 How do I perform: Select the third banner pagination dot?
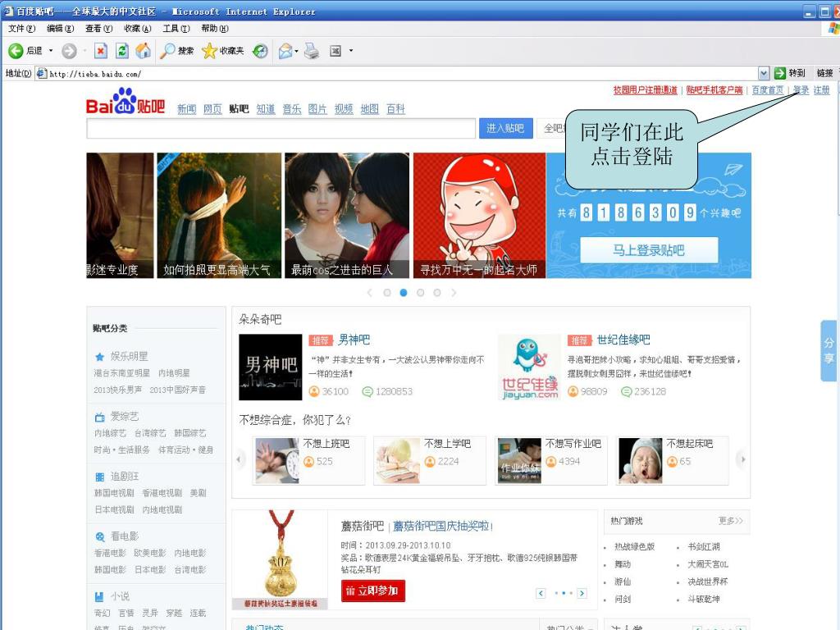point(421,293)
